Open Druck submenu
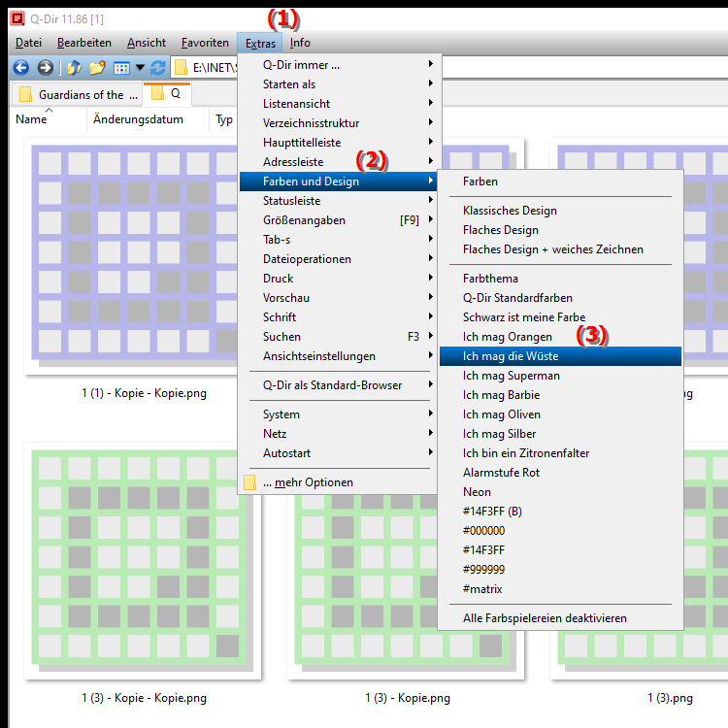728x728 pixels. click(x=338, y=279)
